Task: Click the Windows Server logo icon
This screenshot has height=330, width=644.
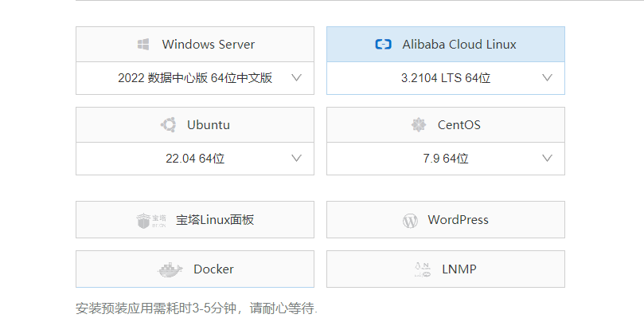Action: coord(143,45)
